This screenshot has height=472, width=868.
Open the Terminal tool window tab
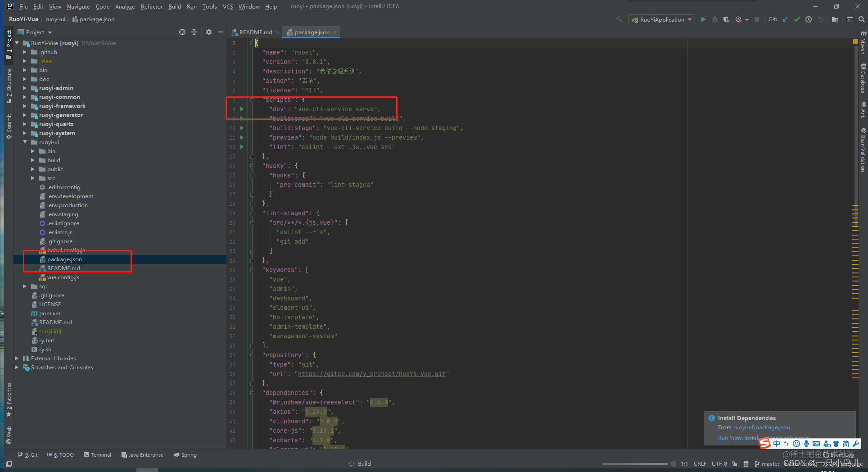(97, 455)
